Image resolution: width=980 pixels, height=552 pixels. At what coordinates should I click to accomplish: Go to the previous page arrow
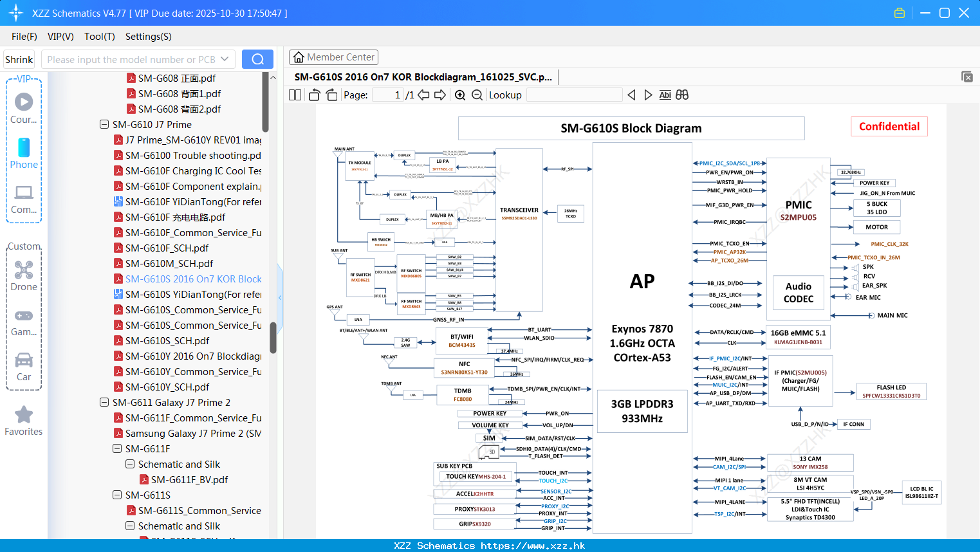tap(423, 95)
